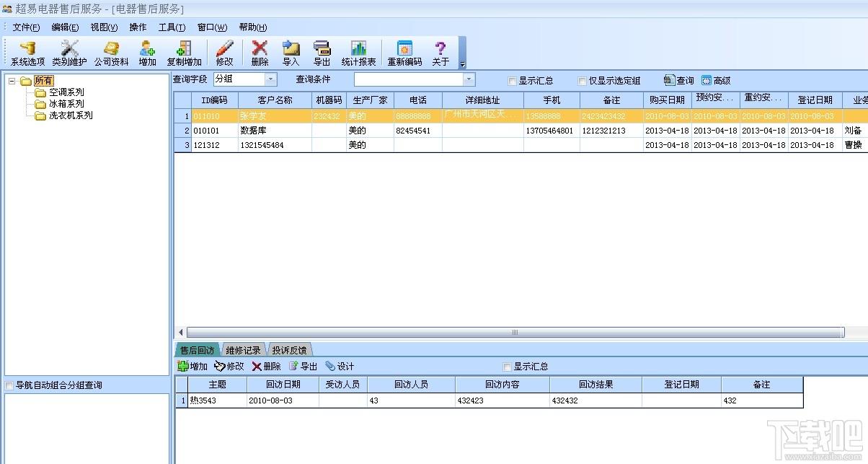This screenshot has width=868, height=464.
Task: Open 公司资料 company info icon
Action: [112, 53]
